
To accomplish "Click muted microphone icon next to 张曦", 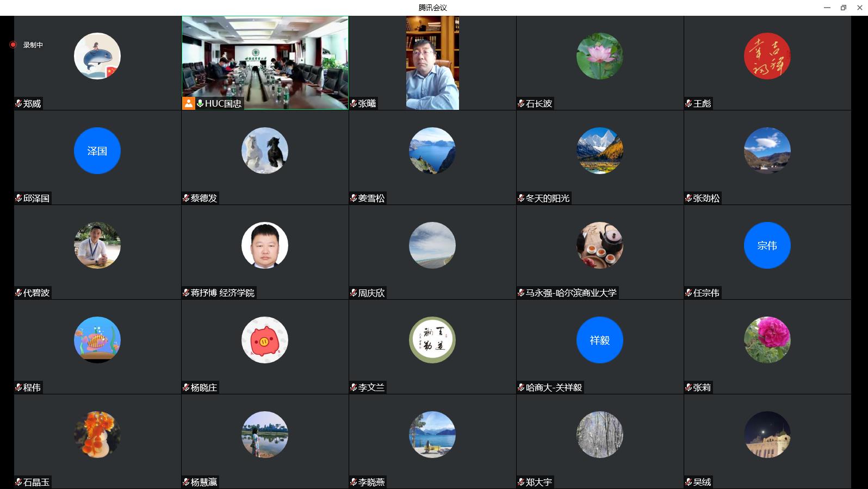I will 354,103.
